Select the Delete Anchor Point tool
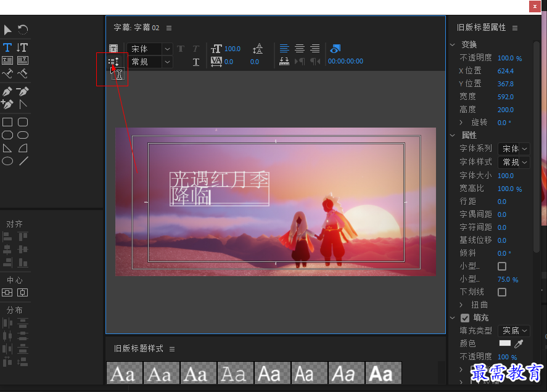 coord(23,91)
